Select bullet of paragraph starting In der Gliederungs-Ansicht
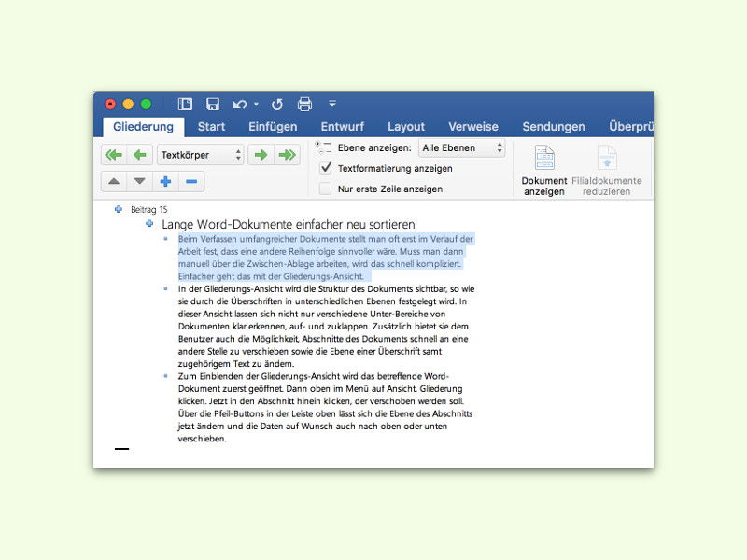This screenshot has width=747, height=560. (x=166, y=288)
